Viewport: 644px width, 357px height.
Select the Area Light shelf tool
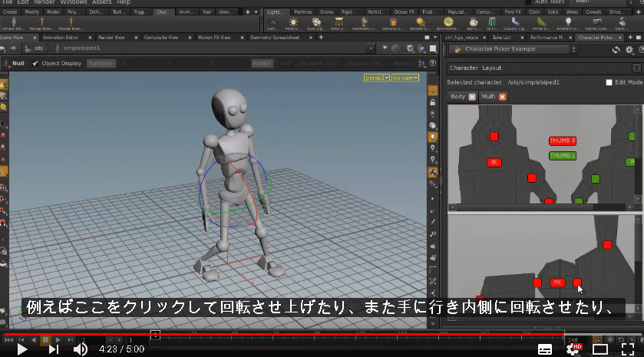pos(339,25)
